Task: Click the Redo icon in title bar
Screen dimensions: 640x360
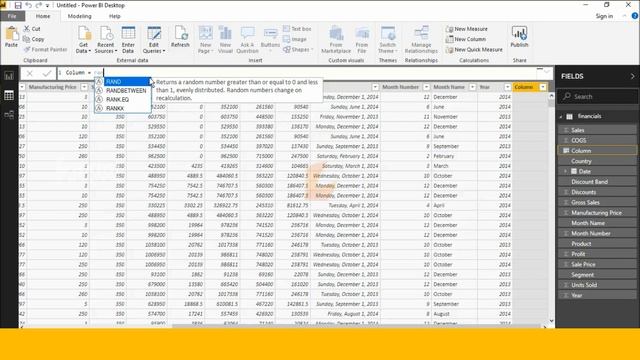Action: click(38, 5)
